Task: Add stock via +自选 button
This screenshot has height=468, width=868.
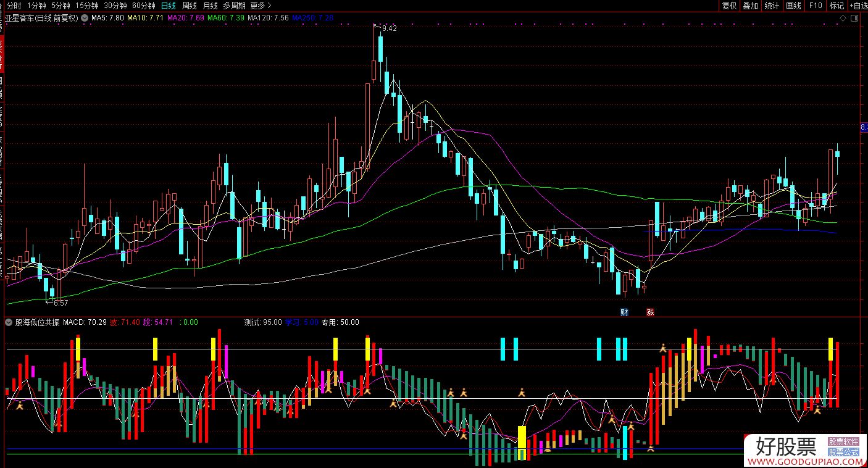Action: (x=858, y=6)
